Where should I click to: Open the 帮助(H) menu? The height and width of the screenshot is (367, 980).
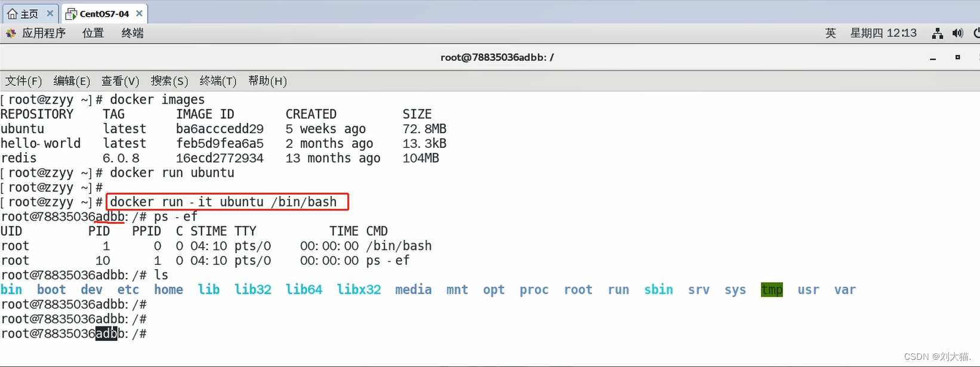pos(267,81)
